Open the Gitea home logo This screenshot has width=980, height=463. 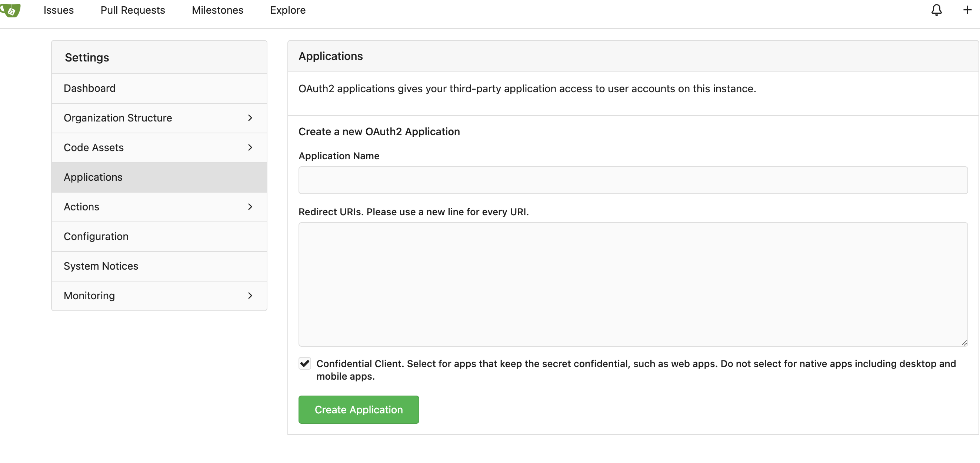10,10
